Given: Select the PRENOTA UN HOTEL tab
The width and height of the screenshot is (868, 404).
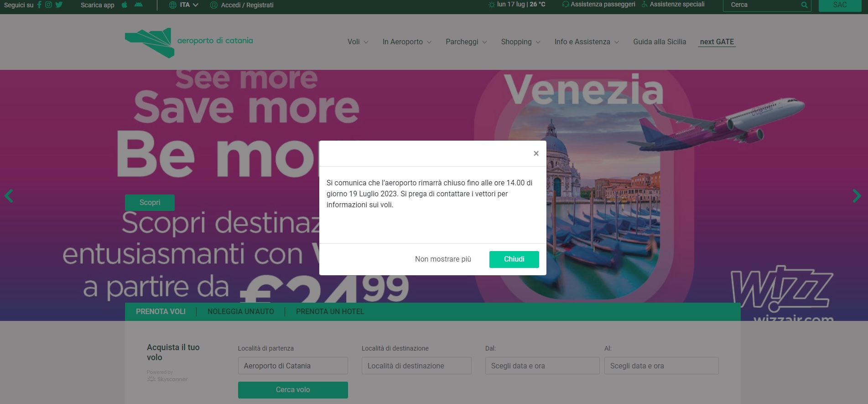Looking at the screenshot, I should (x=330, y=311).
